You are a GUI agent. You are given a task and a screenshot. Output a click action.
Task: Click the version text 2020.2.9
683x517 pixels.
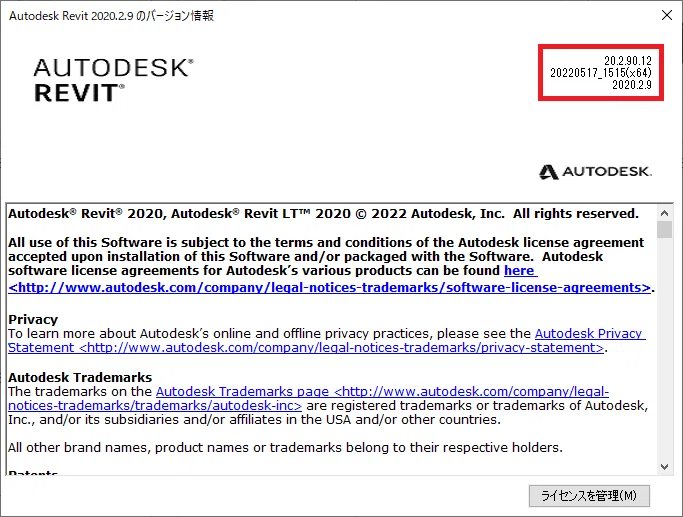(x=632, y=84)
